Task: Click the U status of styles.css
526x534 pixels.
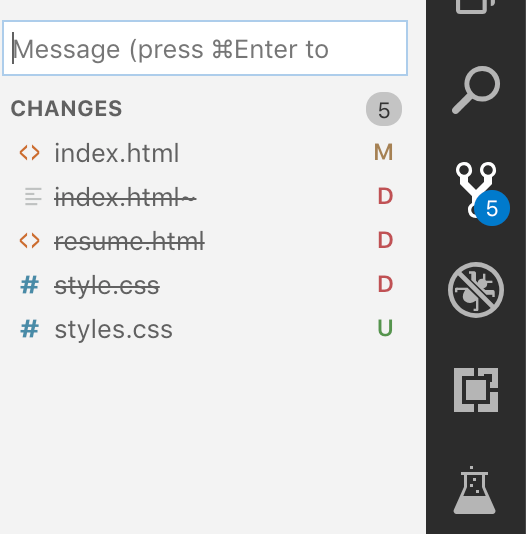Action: [385, 328]
